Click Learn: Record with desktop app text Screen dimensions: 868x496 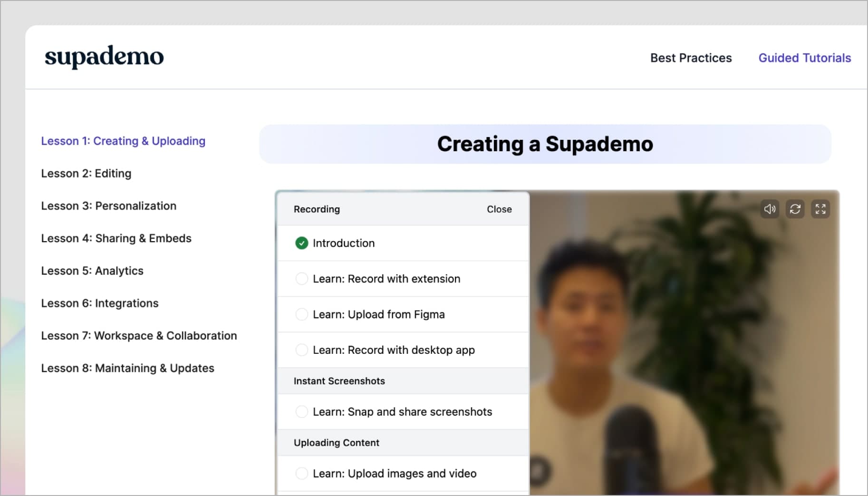(394, 350)
